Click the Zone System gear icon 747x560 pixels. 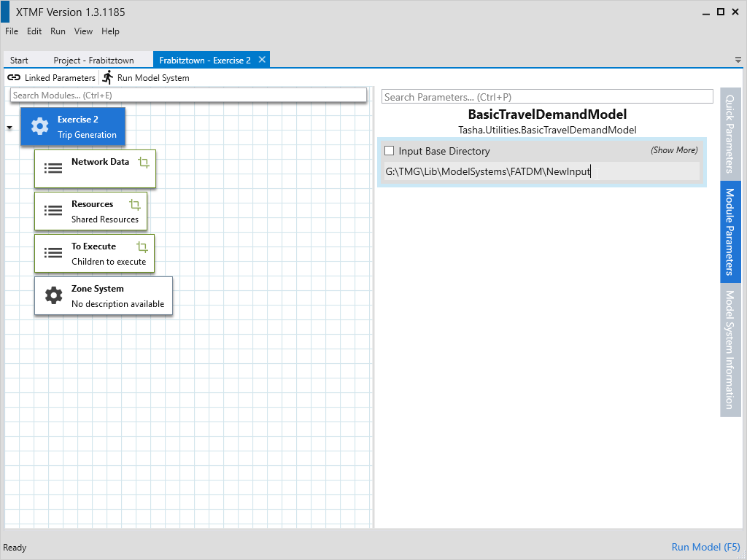tap(53, 295)
